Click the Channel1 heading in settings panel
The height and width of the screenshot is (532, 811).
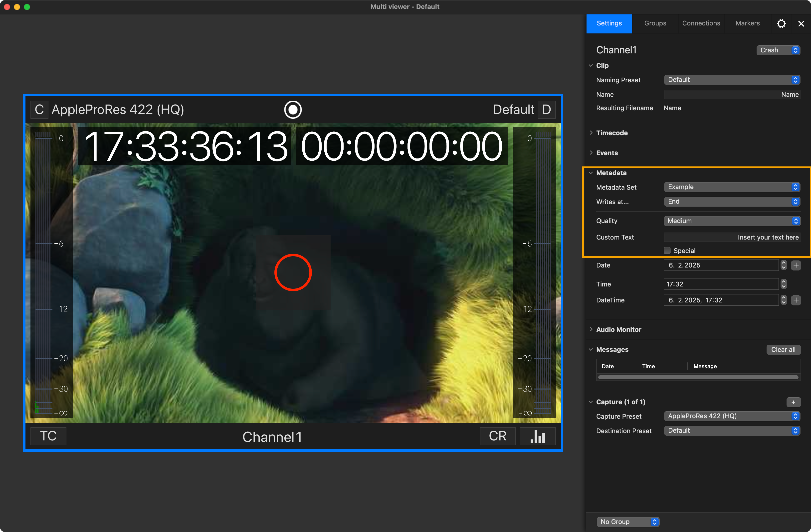(x=616, y=50)
